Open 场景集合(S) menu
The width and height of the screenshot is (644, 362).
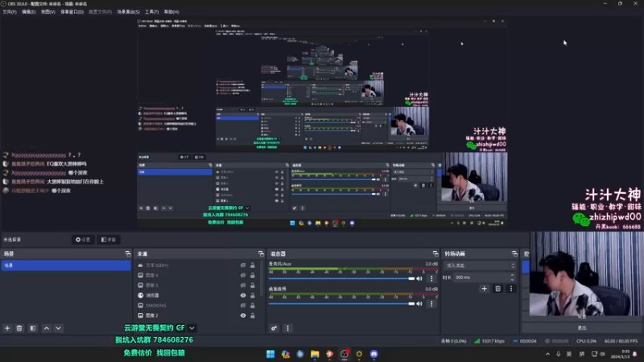coord(128,12)
